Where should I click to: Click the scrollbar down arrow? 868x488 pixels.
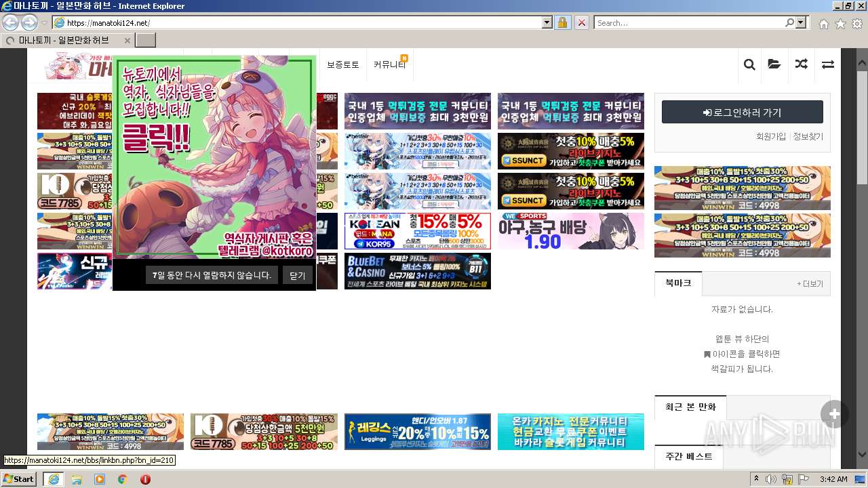[x=862, y=453]
